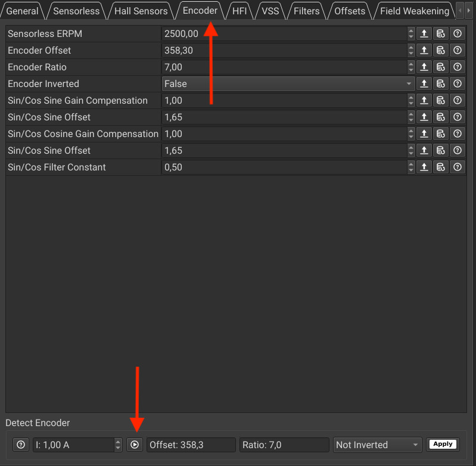The height and width of the screenshot is (466, 476).
Task: Switch to the HFI tab
Action: click(239, 11)
